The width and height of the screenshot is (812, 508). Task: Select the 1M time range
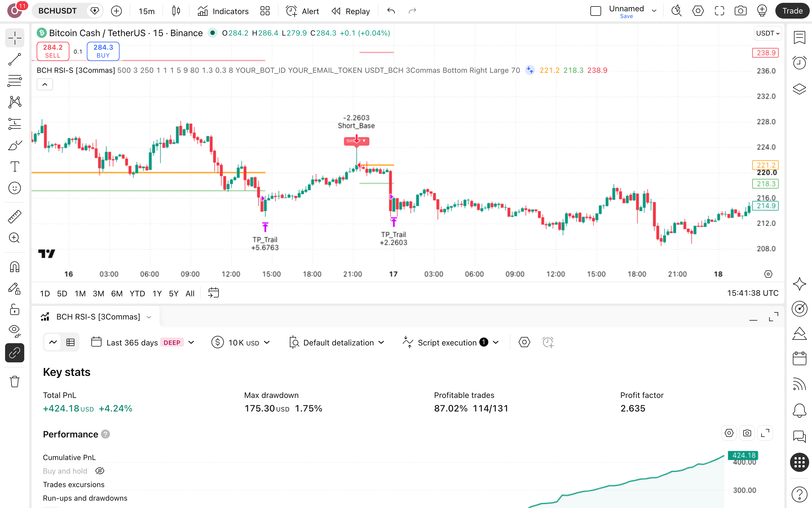point(80,293)
